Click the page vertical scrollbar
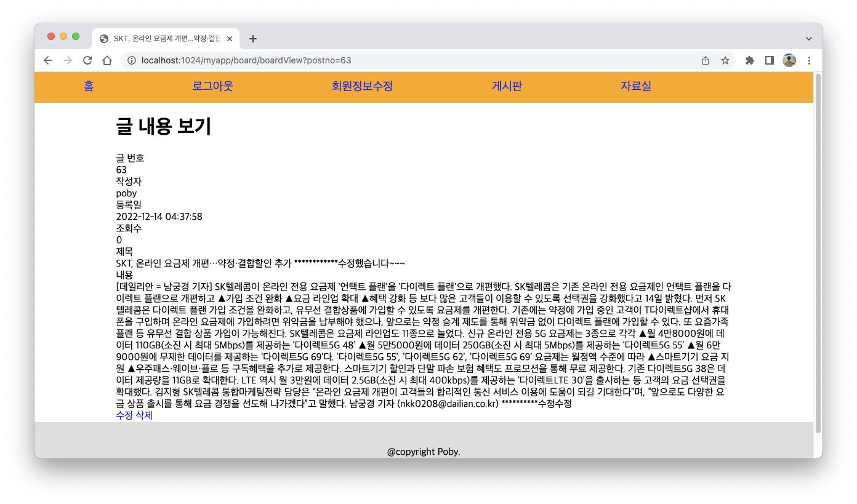 tap(818, 252)
